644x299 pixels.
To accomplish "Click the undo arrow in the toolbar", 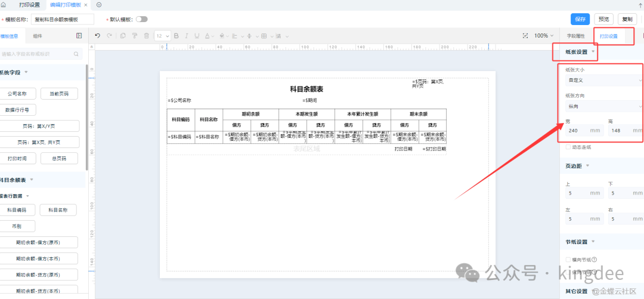I will 97,36.
